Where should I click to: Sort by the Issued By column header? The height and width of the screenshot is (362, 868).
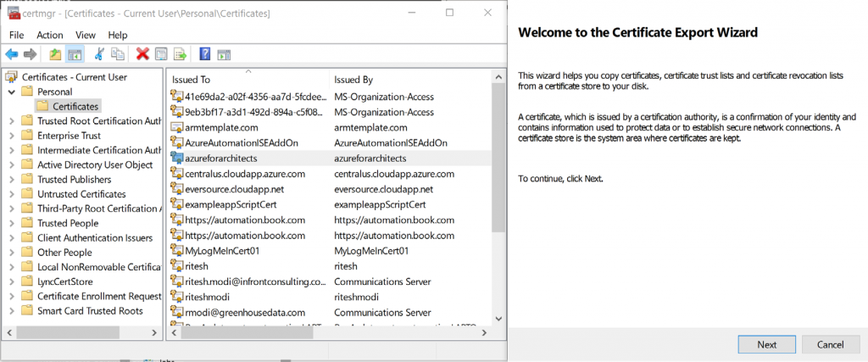pyautogui.click(x=353, y=79)
